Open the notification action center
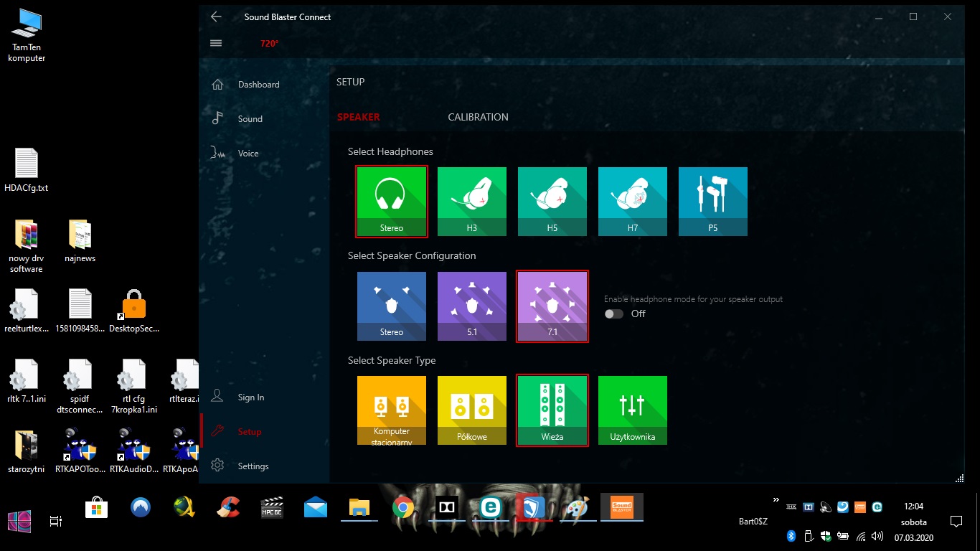980x551 pixels. 956,522
